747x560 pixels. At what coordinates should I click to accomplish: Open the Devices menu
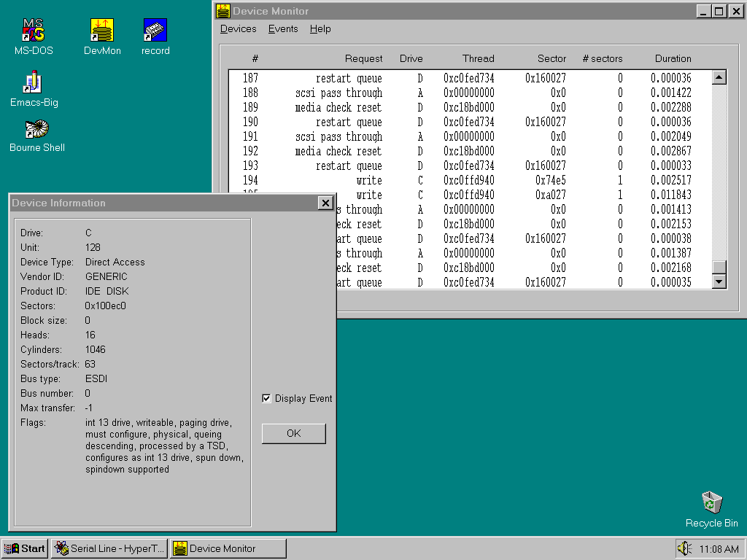pos(238,29)
